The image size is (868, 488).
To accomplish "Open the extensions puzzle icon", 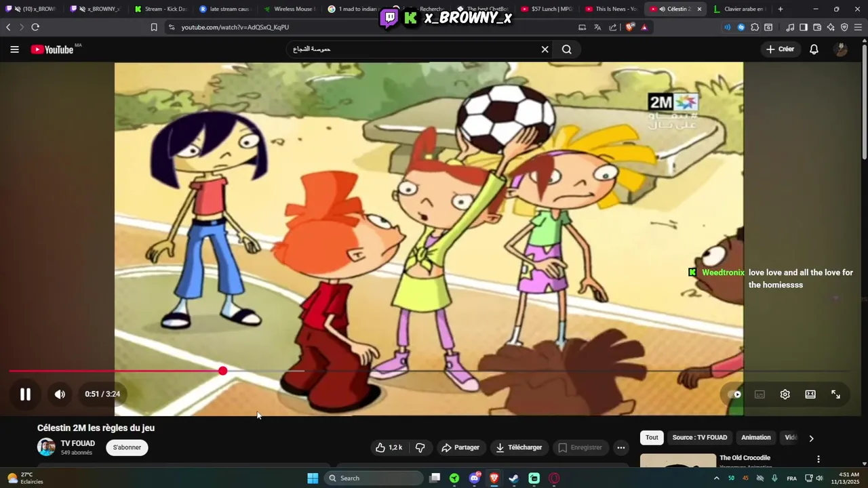I will [x=754, y=27].
